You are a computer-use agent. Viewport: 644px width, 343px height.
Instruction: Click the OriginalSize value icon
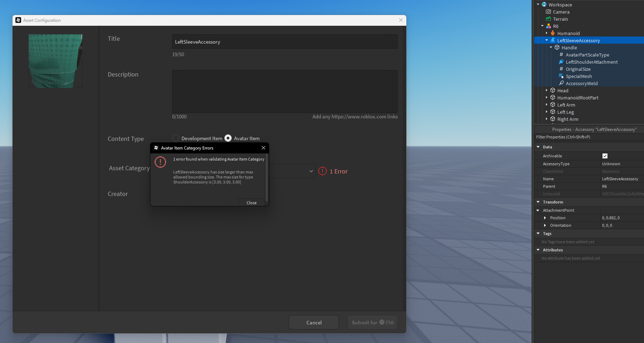coord(561,69)
